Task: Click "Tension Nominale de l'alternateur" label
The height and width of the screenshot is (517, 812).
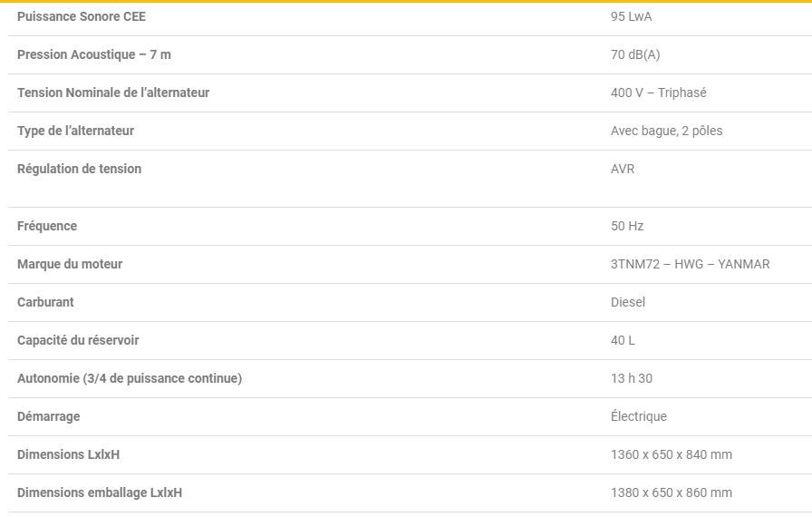Action: pyautogui.click(x=113, y=93)
